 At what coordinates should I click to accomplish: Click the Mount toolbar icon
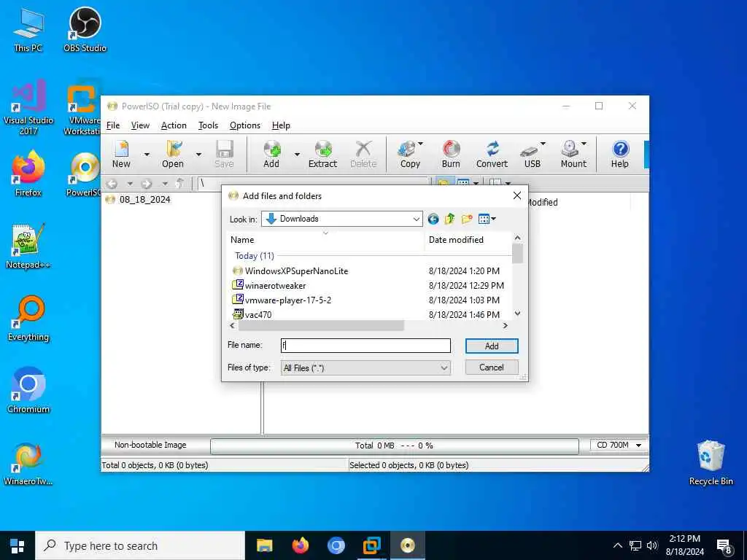click(x=573, y=154)
